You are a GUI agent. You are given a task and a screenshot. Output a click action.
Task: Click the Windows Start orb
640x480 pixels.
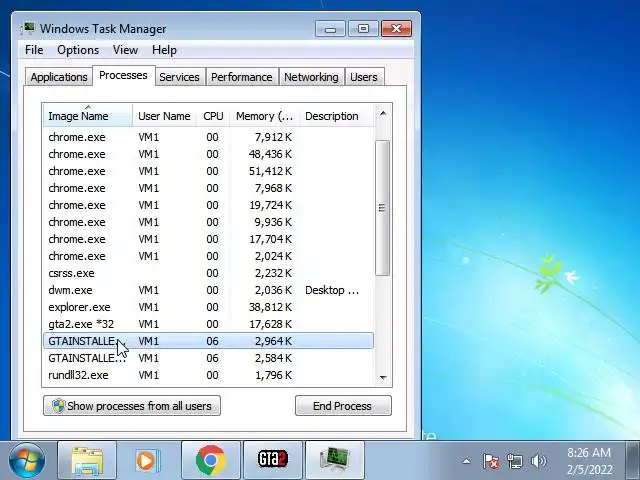pos(27,461)
